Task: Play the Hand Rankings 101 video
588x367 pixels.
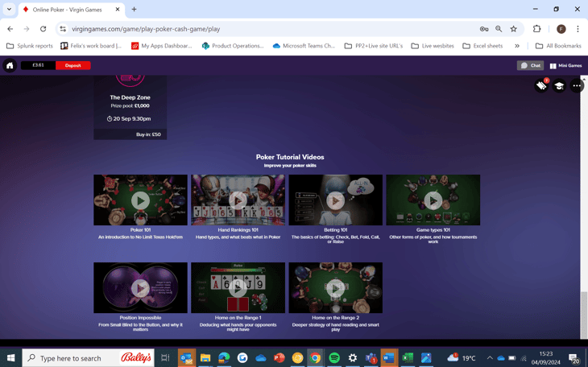Action: coord(238,200)
